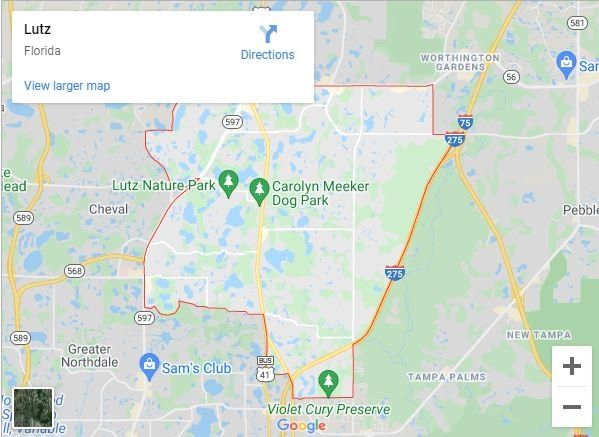Zoom in with the plus button
The height and width of the screenshot is (437, 599).
(571, 366)
